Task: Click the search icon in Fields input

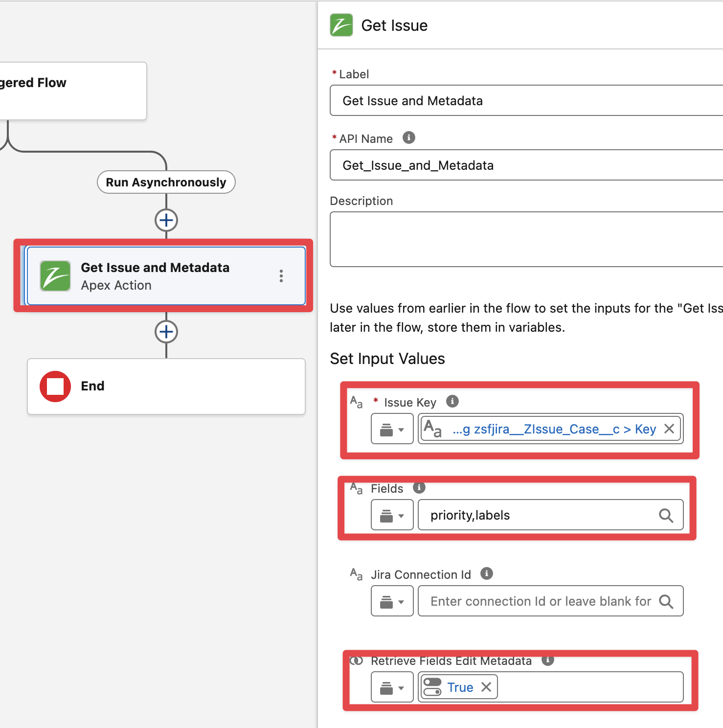Action: point(666,515)
